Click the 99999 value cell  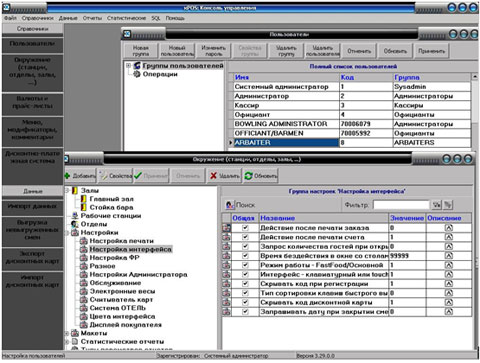click(x=407, y=256)
